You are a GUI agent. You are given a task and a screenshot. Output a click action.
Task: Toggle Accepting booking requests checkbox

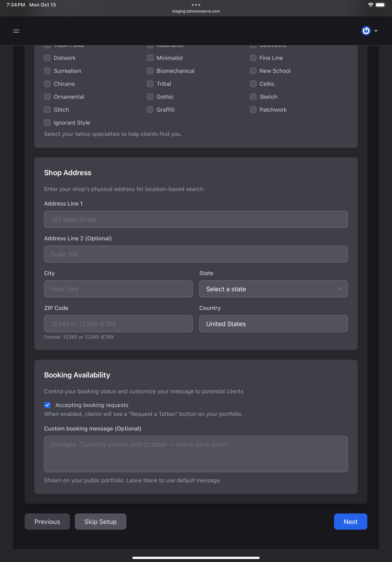point(47,405)
